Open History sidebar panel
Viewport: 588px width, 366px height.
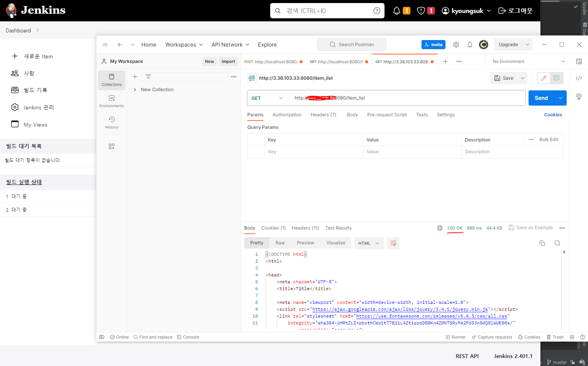(x=112, y=123)
